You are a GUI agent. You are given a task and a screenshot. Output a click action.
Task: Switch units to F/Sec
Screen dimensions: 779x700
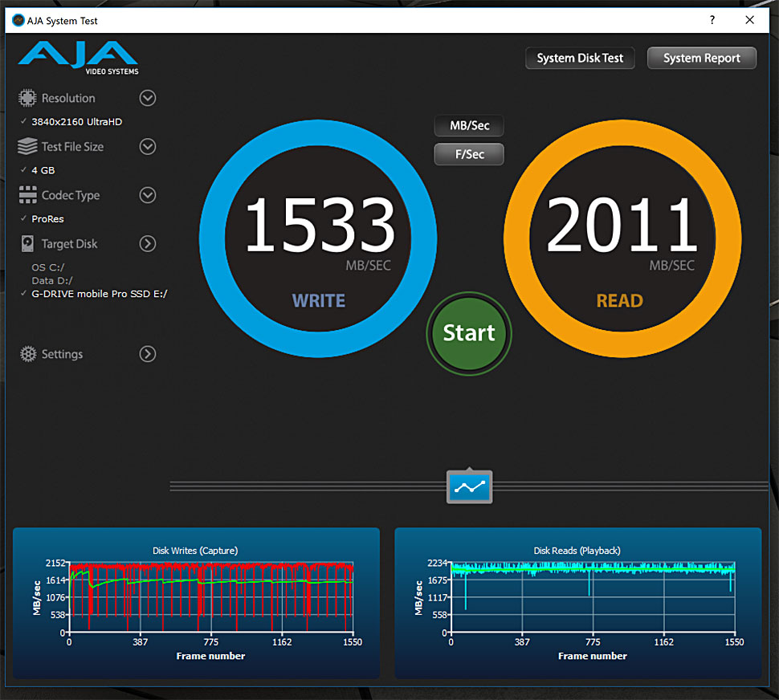[x=469, y=154]
